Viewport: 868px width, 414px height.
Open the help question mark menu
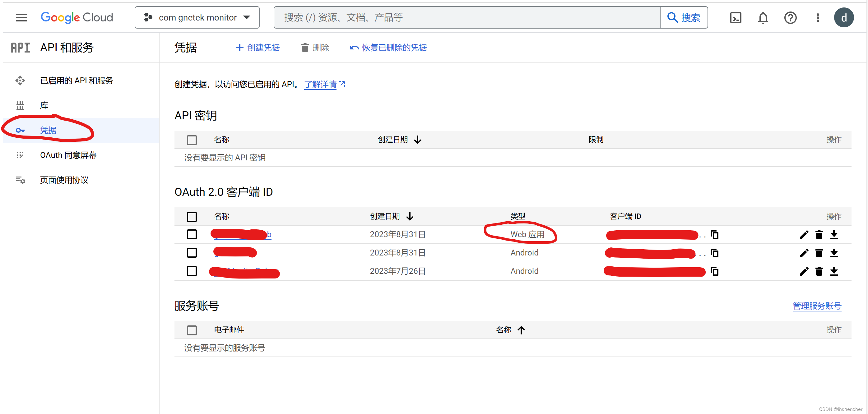pos(790,17)
